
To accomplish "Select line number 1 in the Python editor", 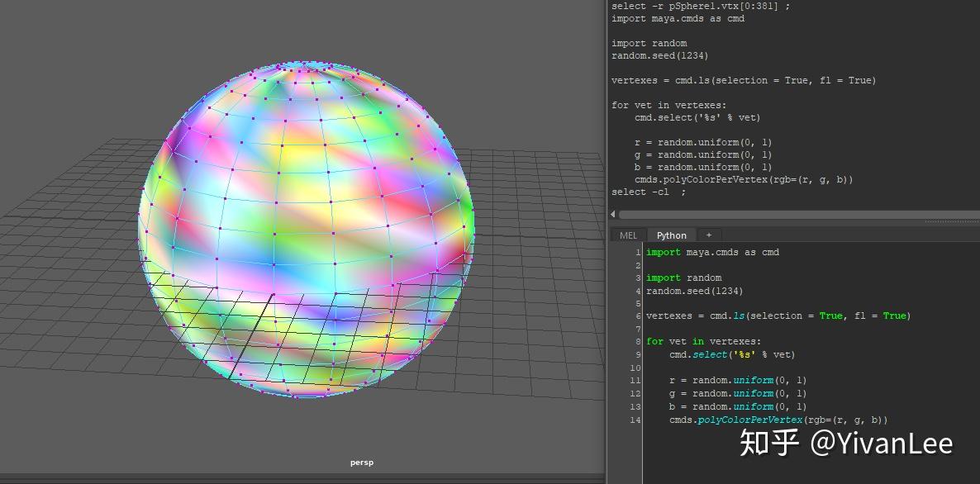I will pyautogui.click(x=636, y=252).
